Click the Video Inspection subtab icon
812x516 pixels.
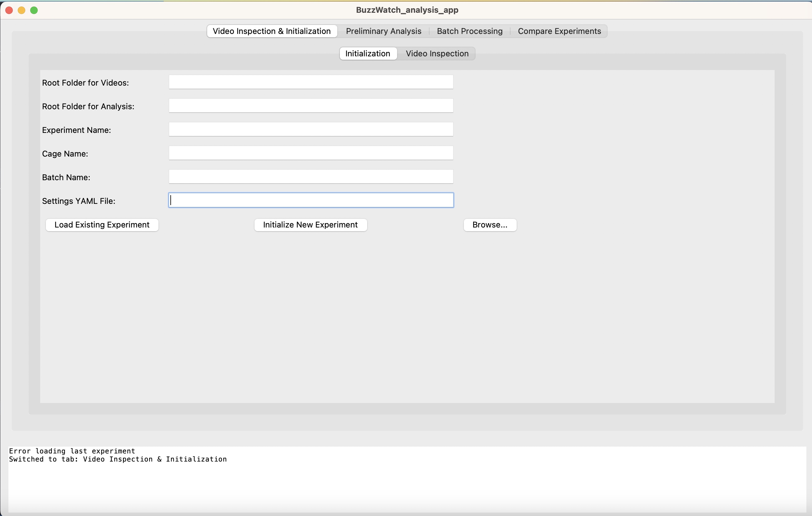[x=437, y=53]
